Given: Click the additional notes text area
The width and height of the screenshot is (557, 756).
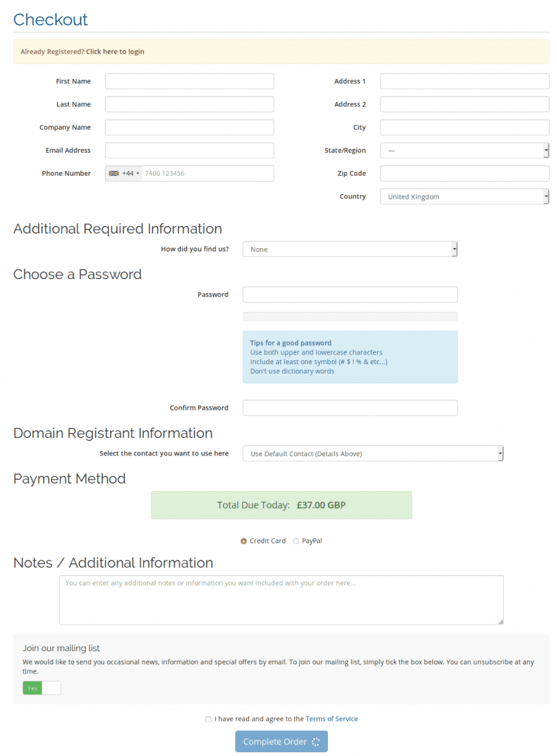Looking at the screenshot, I should coord(281,600).
